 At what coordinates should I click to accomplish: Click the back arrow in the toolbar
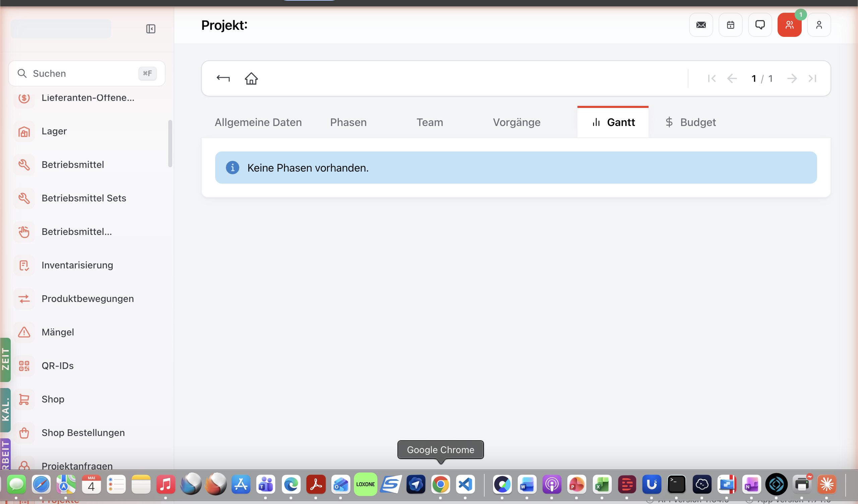click(223, 79)
